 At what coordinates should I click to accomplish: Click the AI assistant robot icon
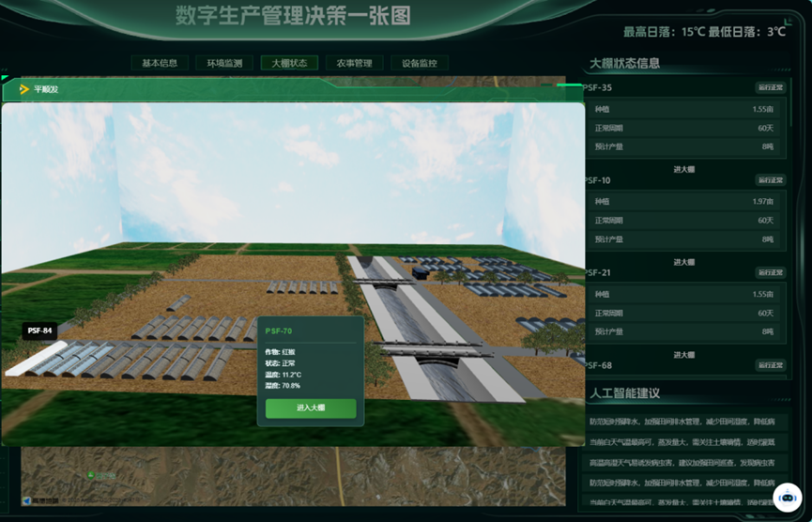[x=787, y=497]
